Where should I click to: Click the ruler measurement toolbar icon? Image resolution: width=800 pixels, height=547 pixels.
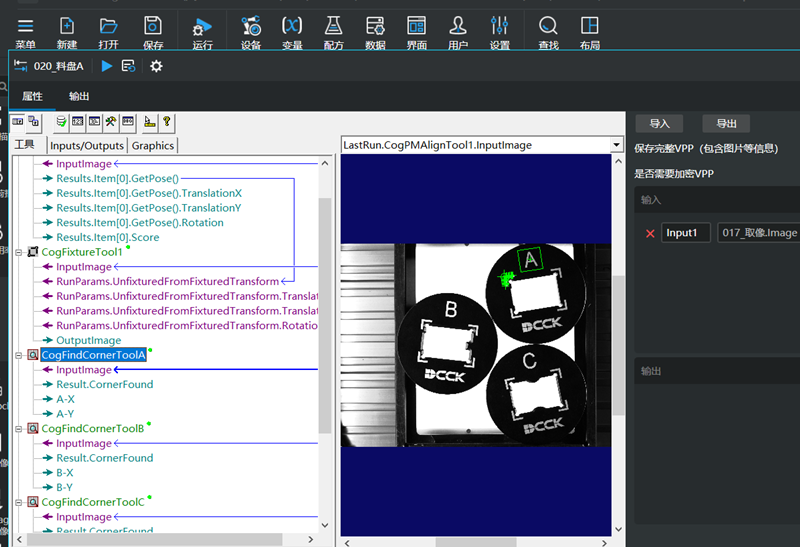(x=149, y=121)
